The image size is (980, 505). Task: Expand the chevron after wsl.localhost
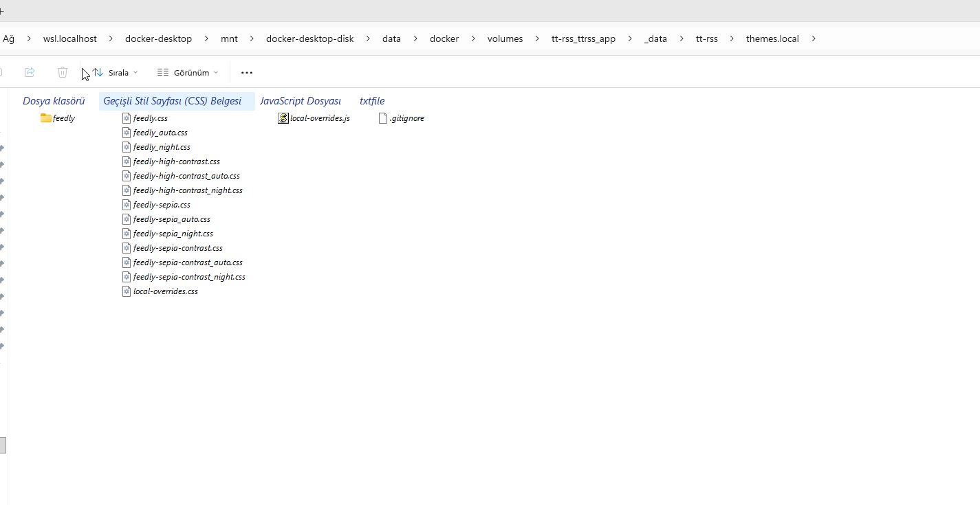(x=111, y=38)
